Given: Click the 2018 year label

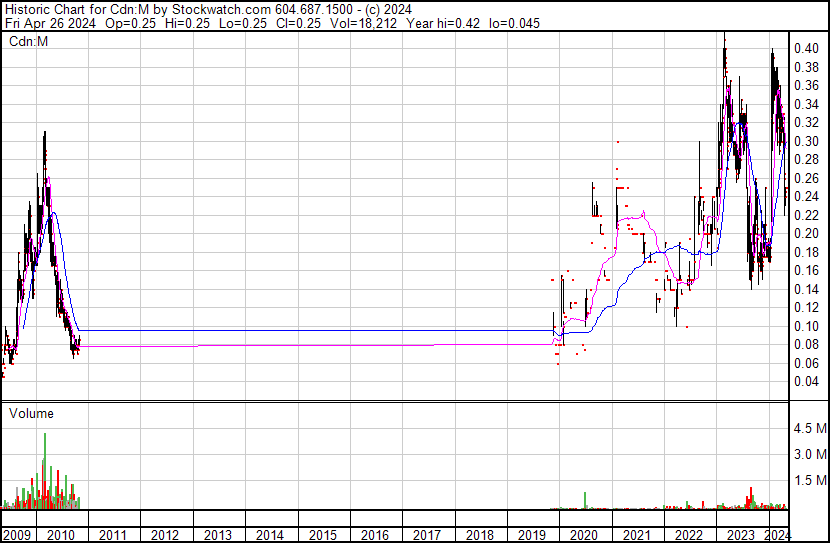Looking at the screenshot, I should coord(479,535).
